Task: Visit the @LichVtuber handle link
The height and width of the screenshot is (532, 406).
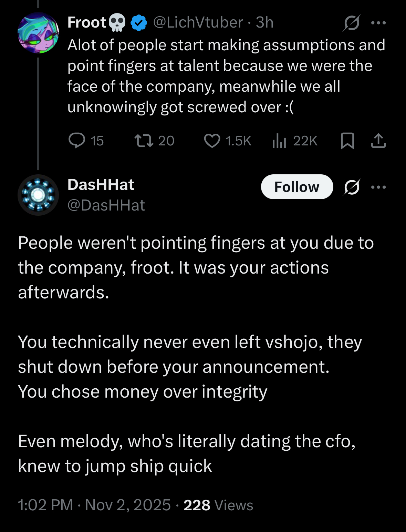Action: (x=198, y=22)
